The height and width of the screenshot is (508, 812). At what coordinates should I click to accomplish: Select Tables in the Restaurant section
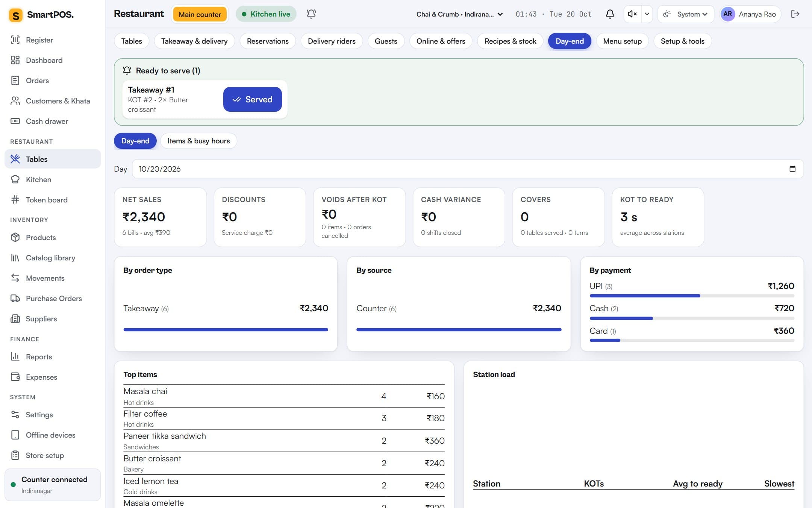(53, 159)
